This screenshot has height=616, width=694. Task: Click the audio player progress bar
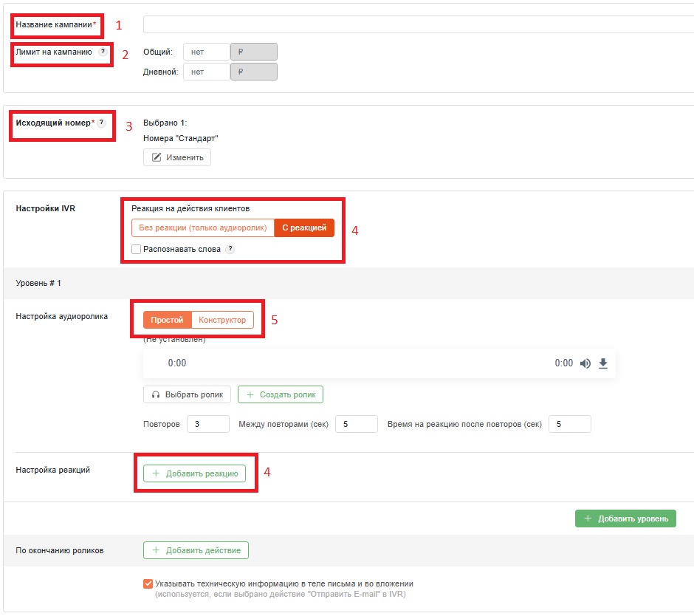[369, 363]
